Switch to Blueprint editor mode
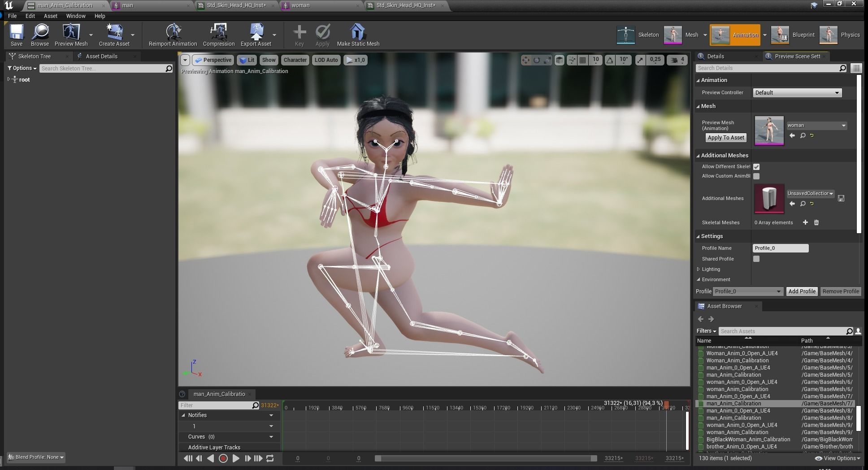 (x=793, y=35)
